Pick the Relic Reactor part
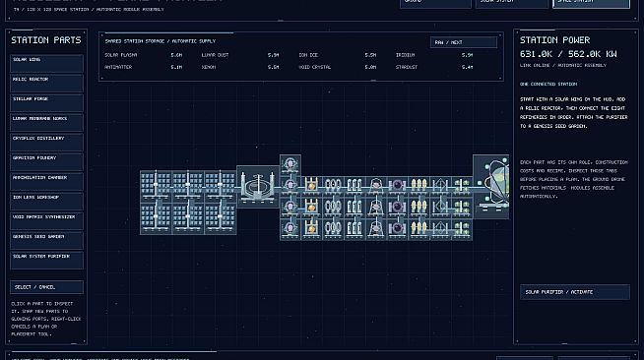The height and width of the screenshot is (360, 644). [46, 84]
